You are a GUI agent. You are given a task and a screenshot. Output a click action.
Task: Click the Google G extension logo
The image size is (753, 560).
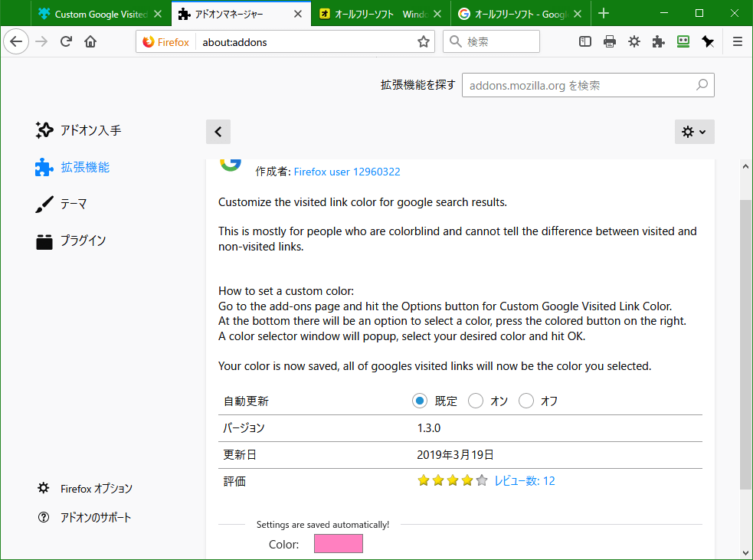pos(231,164)
